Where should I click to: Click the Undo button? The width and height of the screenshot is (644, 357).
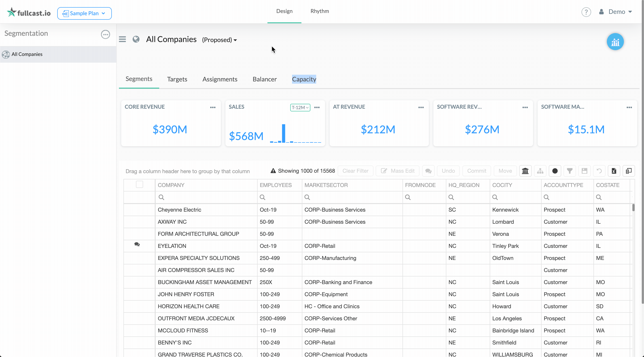click(448, 171)
